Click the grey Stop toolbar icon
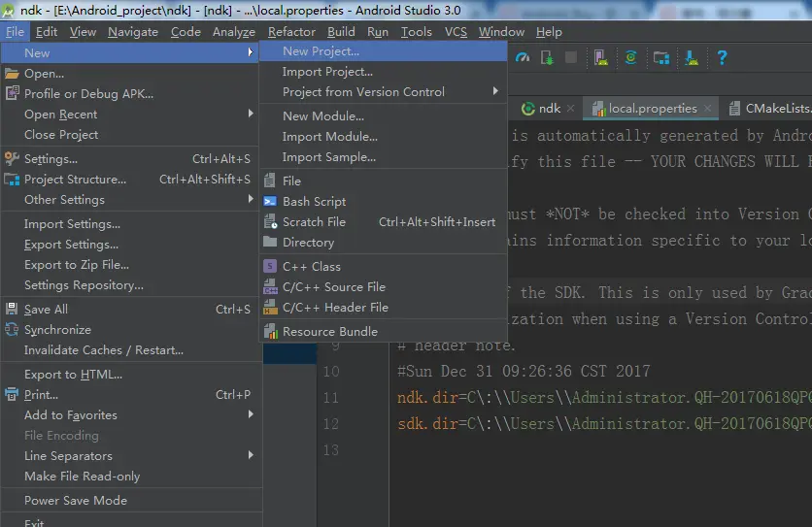The width and height of the screenshot is (812, 527). [x=571, y=57]
